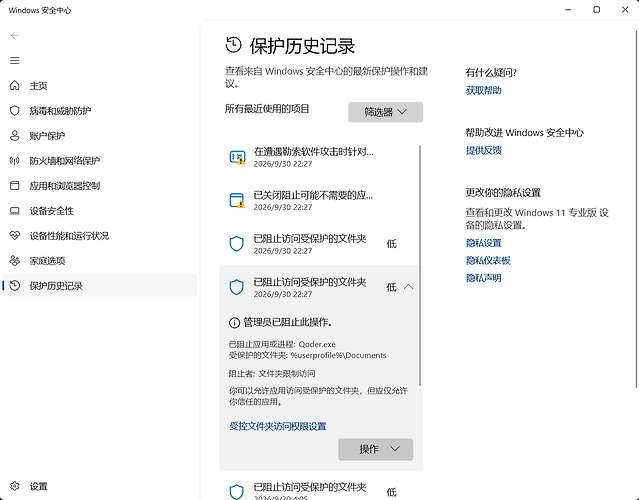639x500 pixels.
Task: Open the hamburger navigation menu
Action: click(15, 61)
